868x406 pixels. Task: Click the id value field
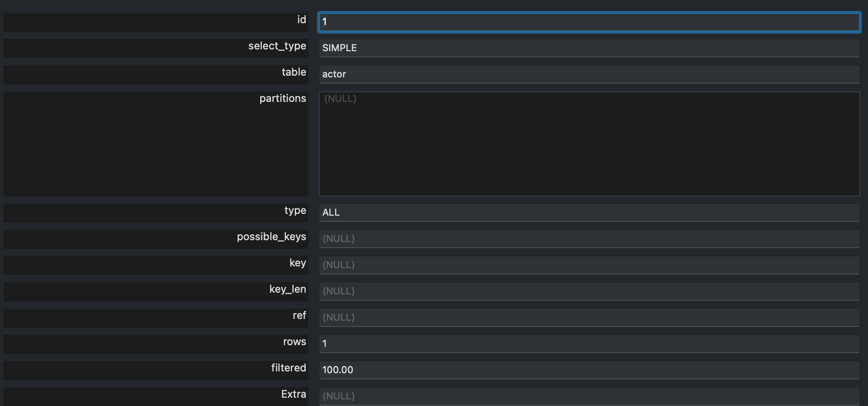[x=589, y=22]
